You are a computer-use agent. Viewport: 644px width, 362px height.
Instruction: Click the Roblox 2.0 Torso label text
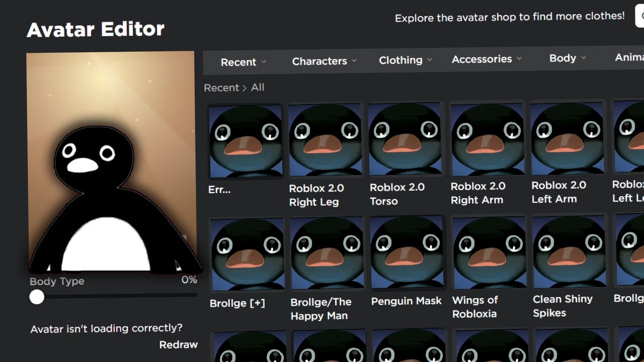(x=397, y=194)
